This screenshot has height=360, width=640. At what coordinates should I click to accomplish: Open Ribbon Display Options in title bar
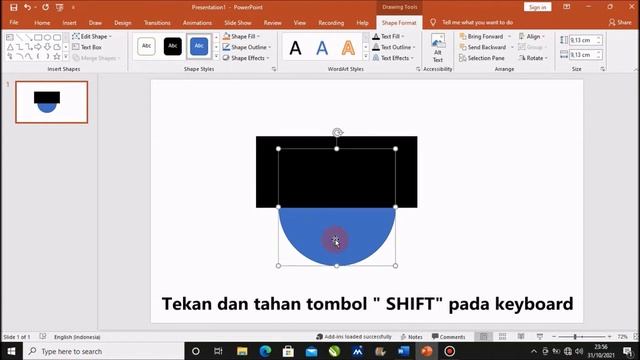click(567, 7)
